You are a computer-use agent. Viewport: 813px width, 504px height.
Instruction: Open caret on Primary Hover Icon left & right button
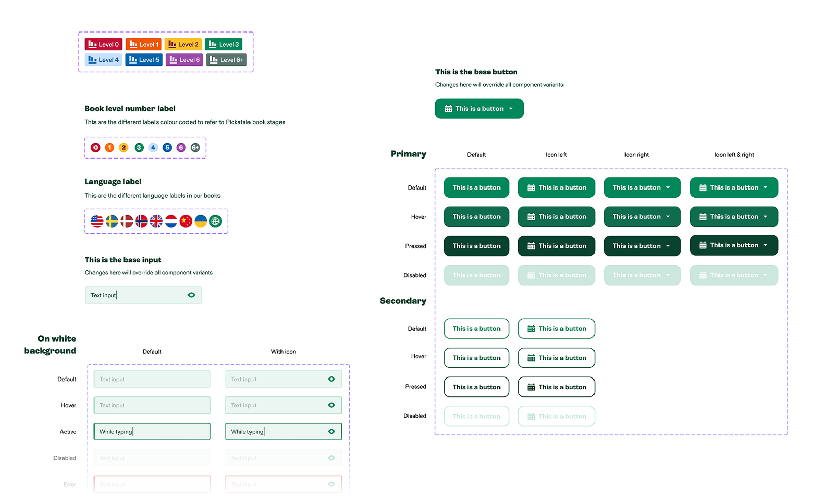point(765,217)
